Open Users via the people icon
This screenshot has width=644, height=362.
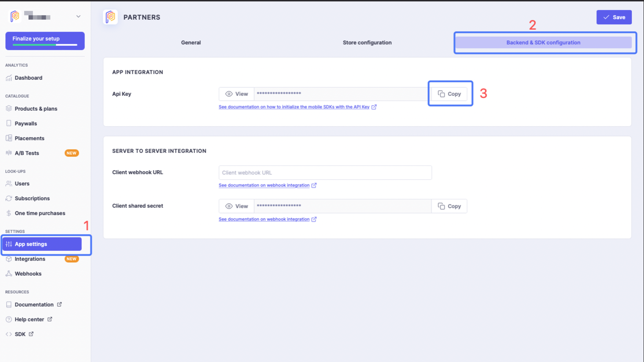(9, 184)
